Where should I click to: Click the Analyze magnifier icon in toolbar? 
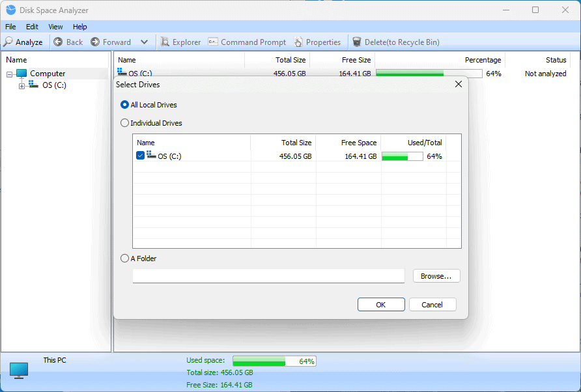8,42
